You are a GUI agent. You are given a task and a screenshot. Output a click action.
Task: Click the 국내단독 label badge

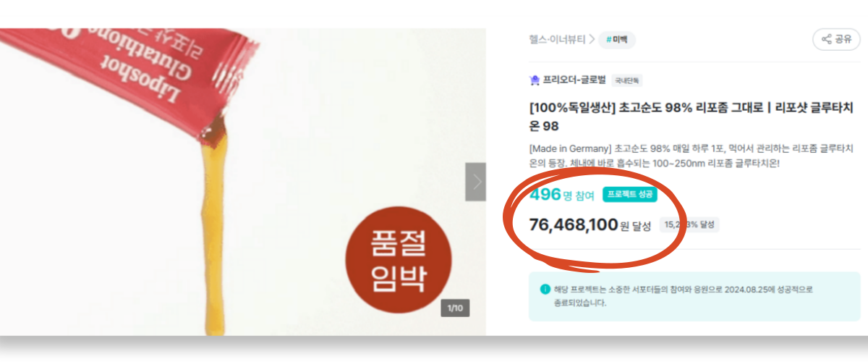pos(627,80)
